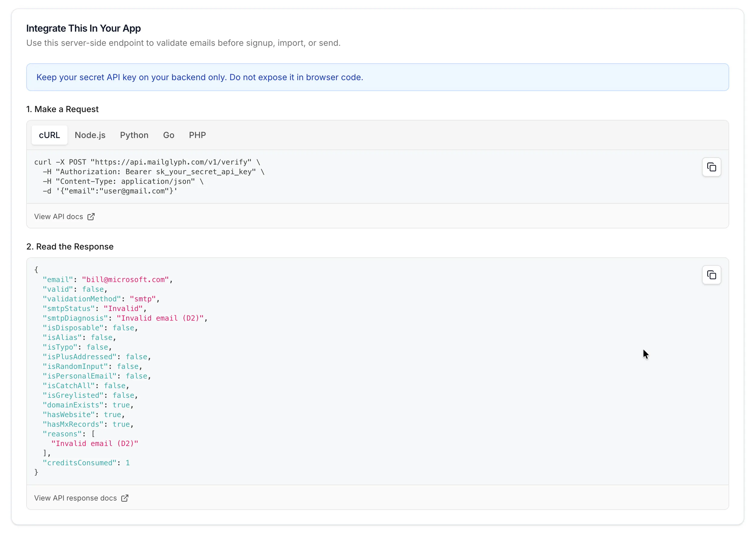Click external-link icon beside response docs
The height and width of the screenshot is (537, 756).
125,498
